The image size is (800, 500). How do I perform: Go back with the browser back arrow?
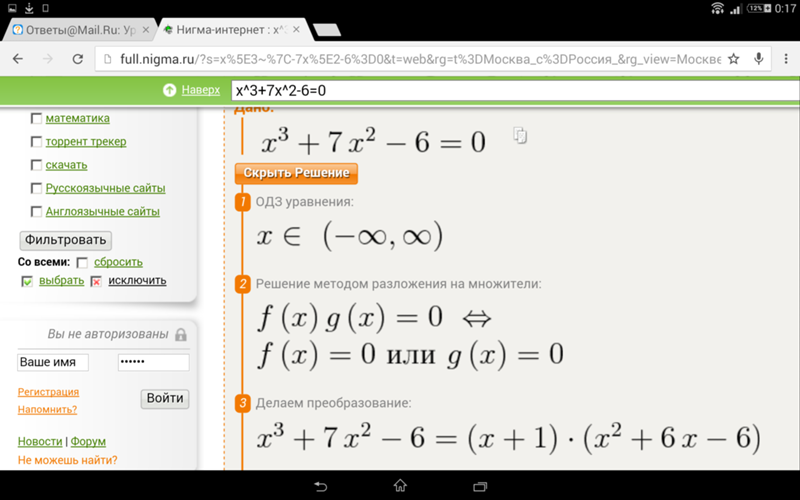click(x=18, y=59)
